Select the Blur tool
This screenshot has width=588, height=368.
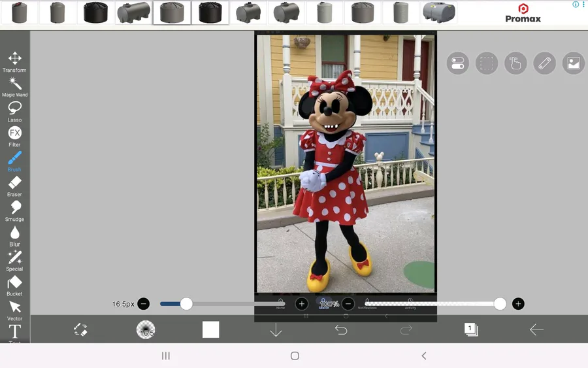(14, 237)
